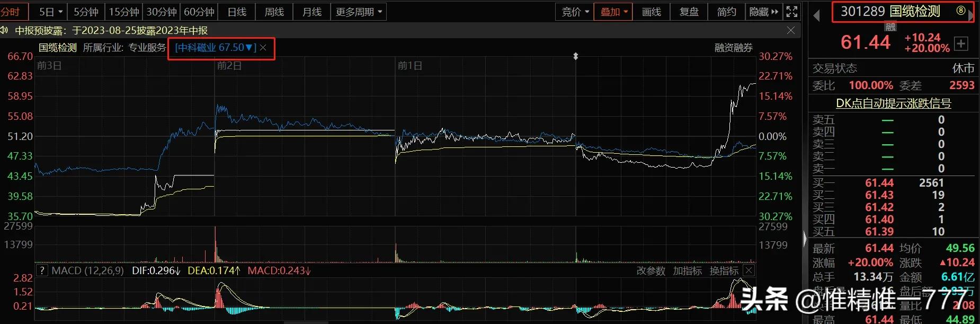Click the MACD (12,26,9) label
The height and width of the screenshot is (324, 980).
pyautogui.click(x=87, y=271)
